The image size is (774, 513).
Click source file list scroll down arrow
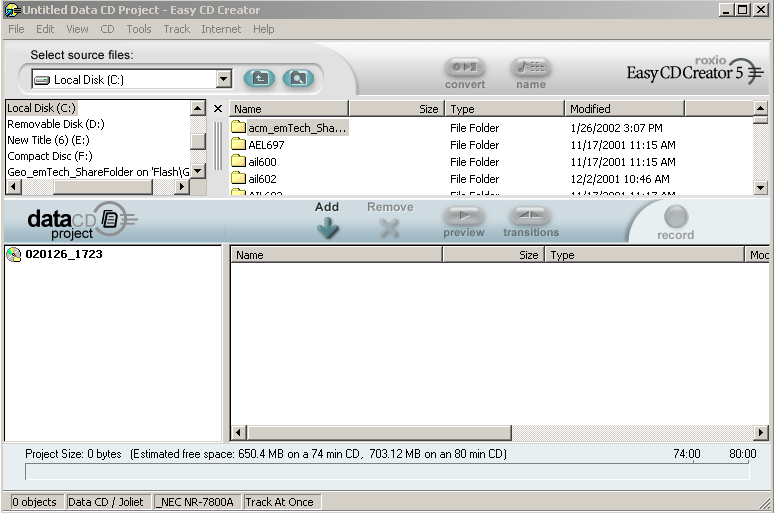click(x=761, y=187)
